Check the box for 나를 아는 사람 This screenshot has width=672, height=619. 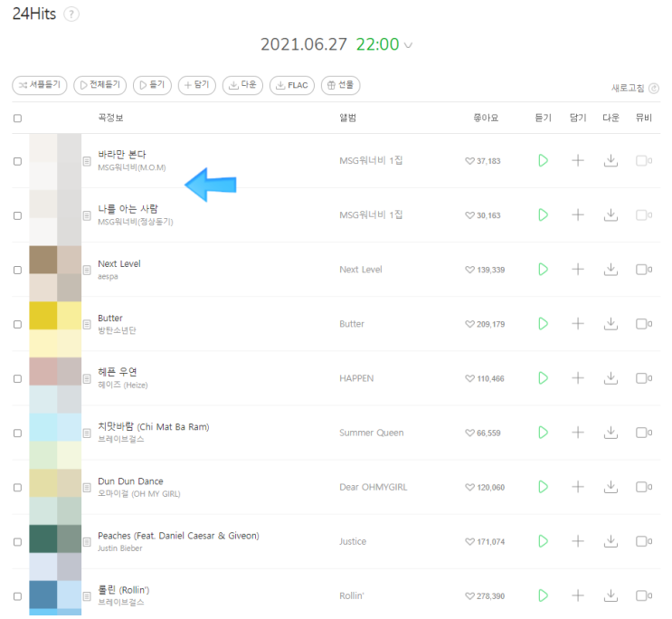click(17, 215)
